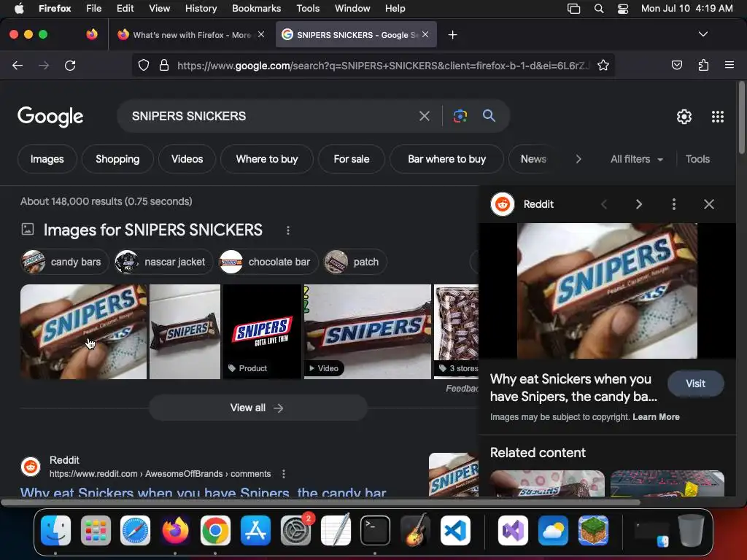Click the horizontal scrollbar at page bottom
The image size is (747, 560).
pos(320,502)
